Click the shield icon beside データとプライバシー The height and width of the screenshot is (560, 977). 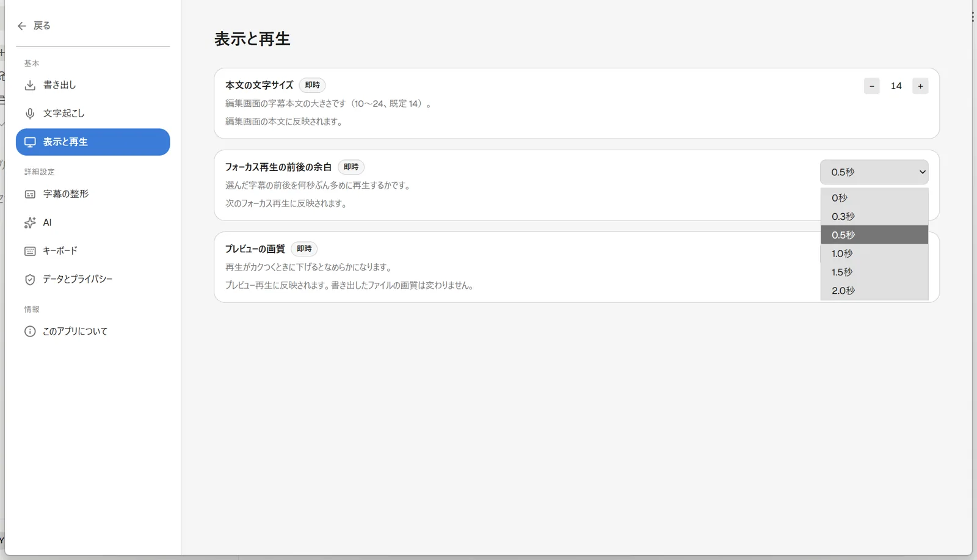30,280
